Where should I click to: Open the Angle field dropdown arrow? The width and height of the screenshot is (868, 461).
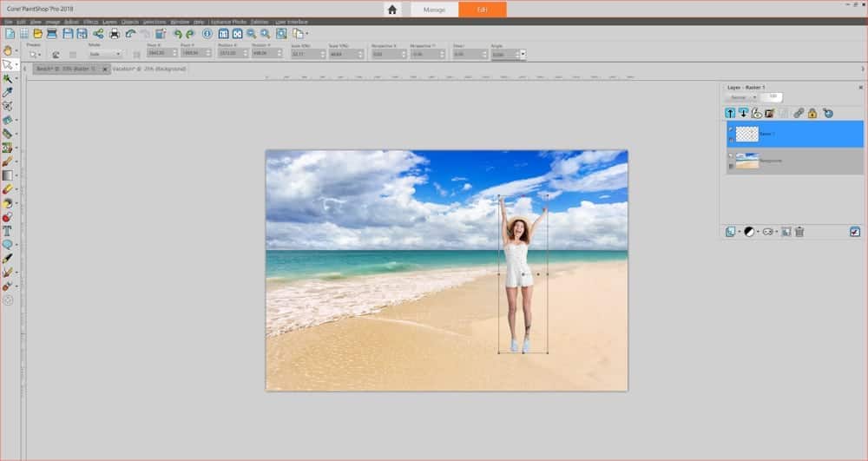(x=523, y=54)
